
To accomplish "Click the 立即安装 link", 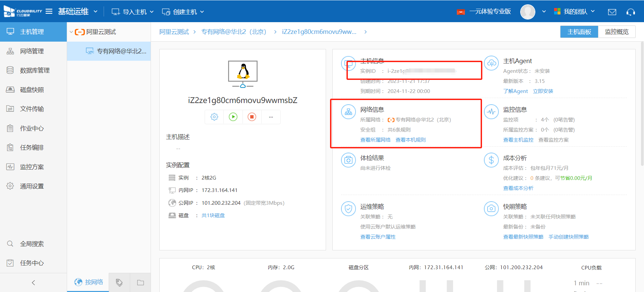I will (x=543, y=91).
